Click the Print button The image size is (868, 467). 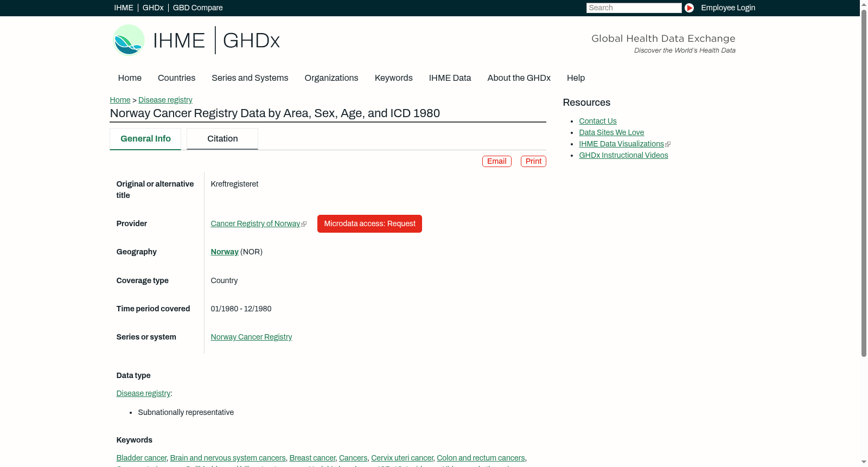pos(533,162)
